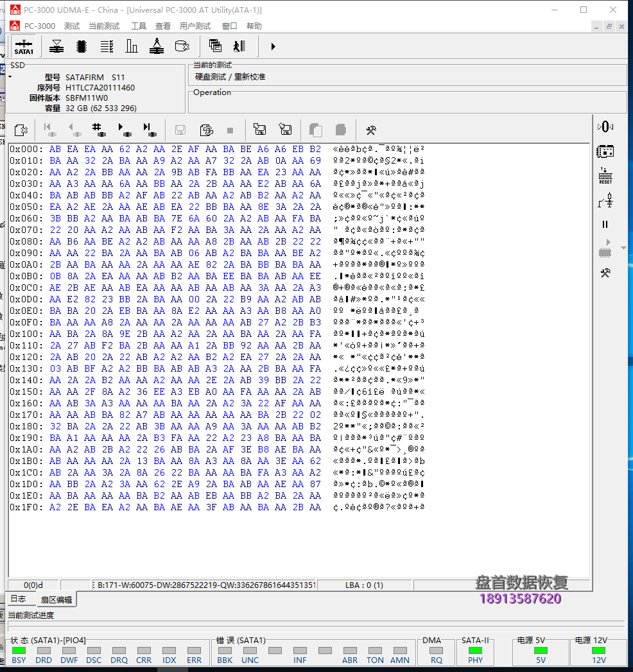Click the green BSY status indicator

(19, 651)
